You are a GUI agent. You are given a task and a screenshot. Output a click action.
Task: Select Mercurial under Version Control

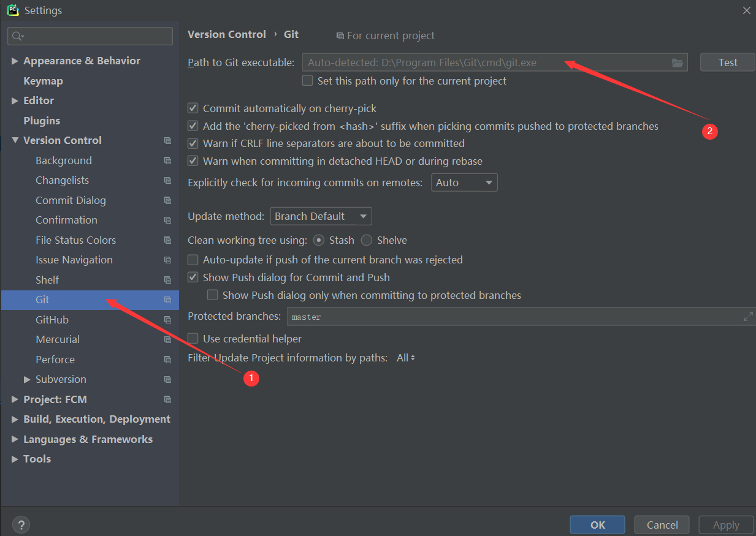58,339
